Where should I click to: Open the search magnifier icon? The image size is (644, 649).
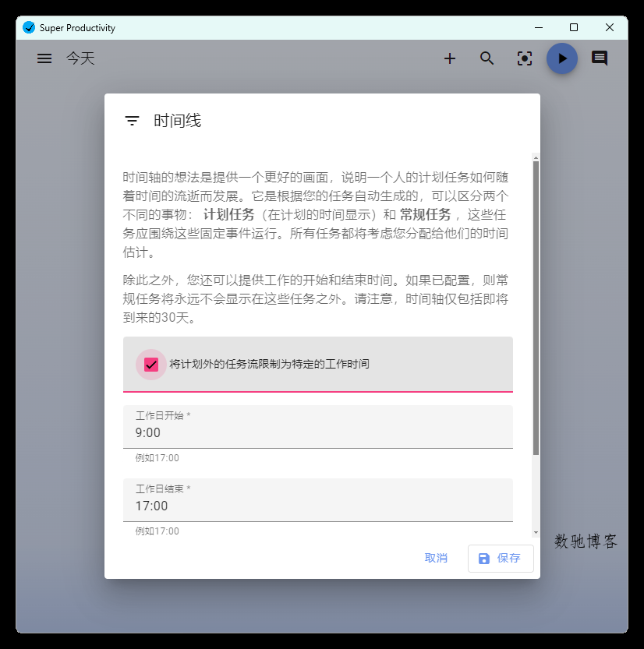click(x=487, y=58)
